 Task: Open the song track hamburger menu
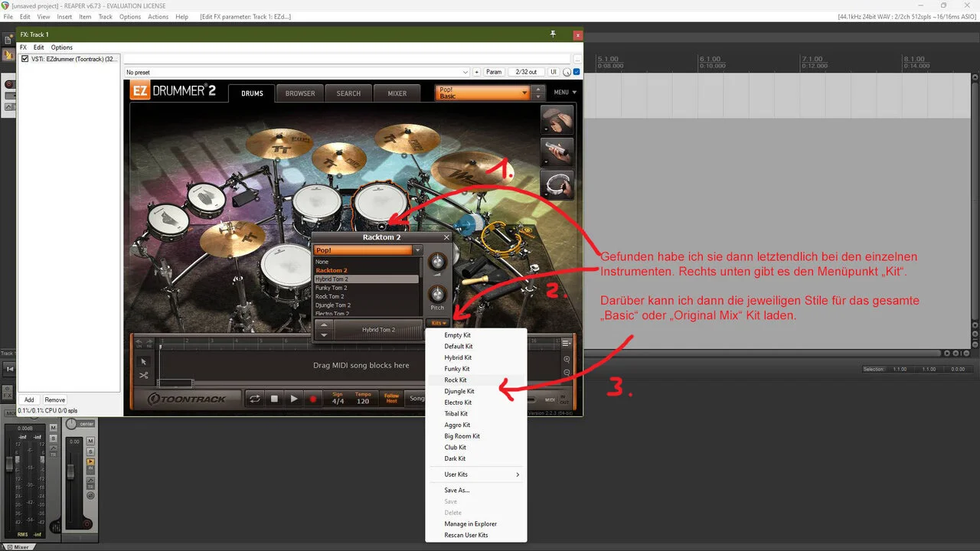point(567,343)
